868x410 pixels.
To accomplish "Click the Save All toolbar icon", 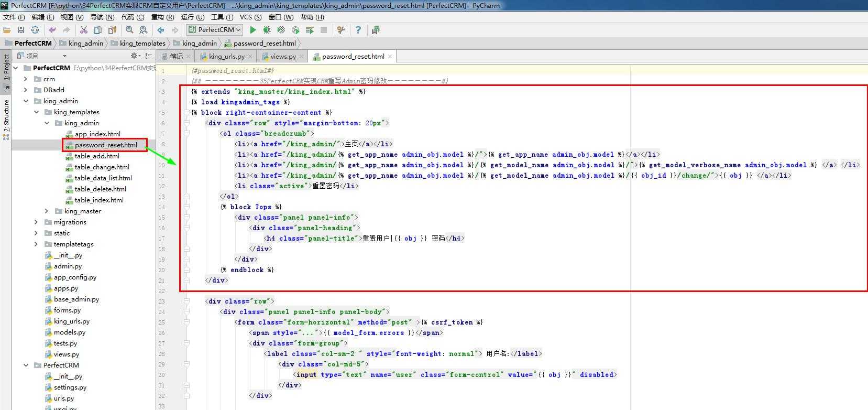I will 21,30.
